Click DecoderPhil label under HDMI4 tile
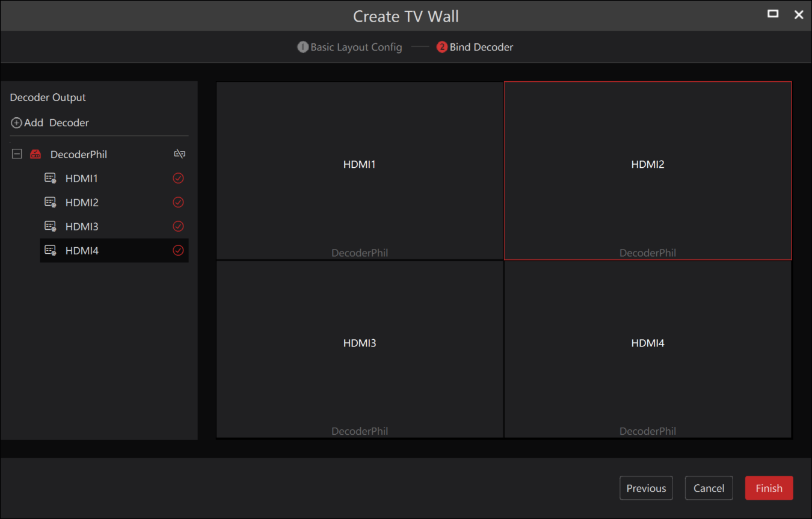This screenshot has height=519, width=812. pyautogui.click(x=648, y=431)
